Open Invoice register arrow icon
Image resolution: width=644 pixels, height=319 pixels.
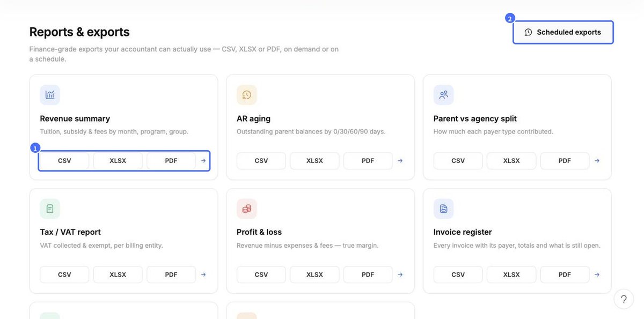pyautogui.click(x=597, y=275)
